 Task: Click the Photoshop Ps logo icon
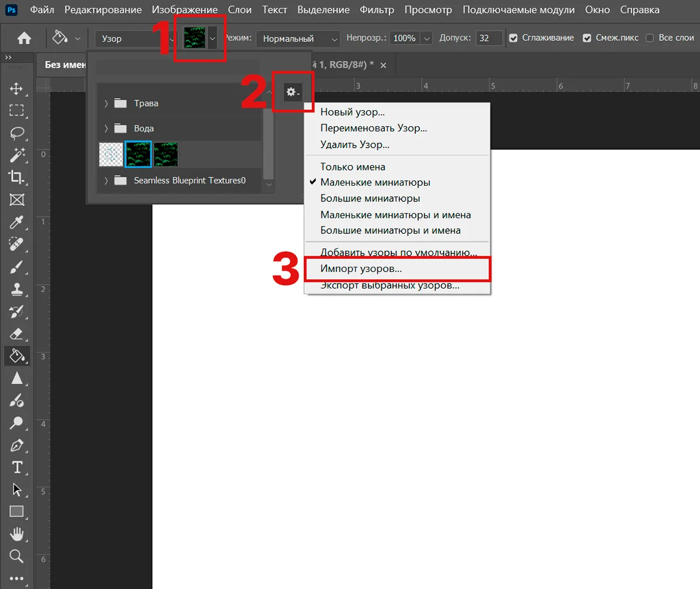[11, 10]
